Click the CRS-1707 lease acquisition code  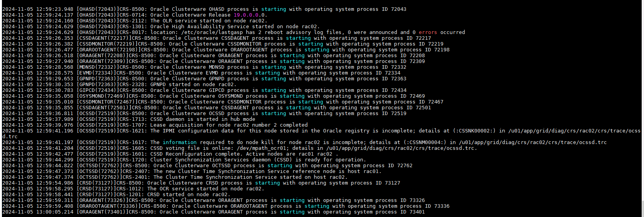tap(132, 125)
